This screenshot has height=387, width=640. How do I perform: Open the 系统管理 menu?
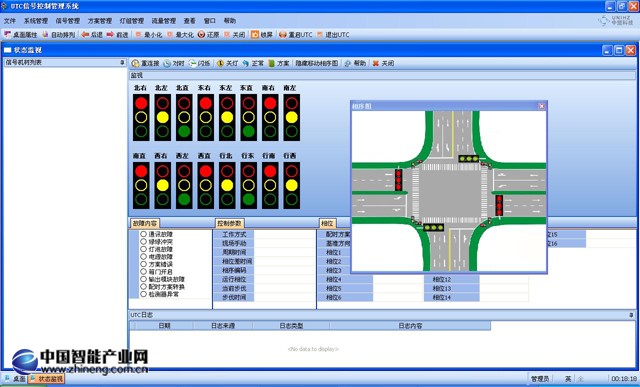tap(36, 21)
